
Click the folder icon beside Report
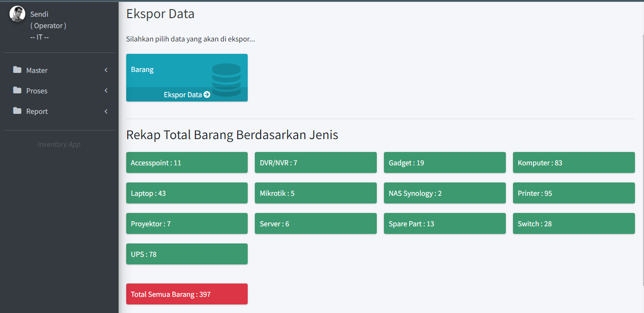[18, 111]
